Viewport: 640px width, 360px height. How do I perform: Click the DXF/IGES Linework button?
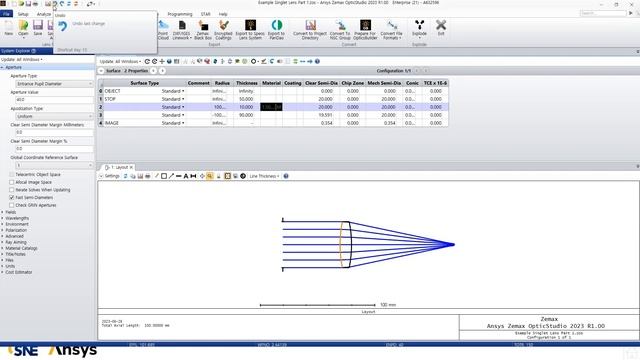tap(182, 30)
